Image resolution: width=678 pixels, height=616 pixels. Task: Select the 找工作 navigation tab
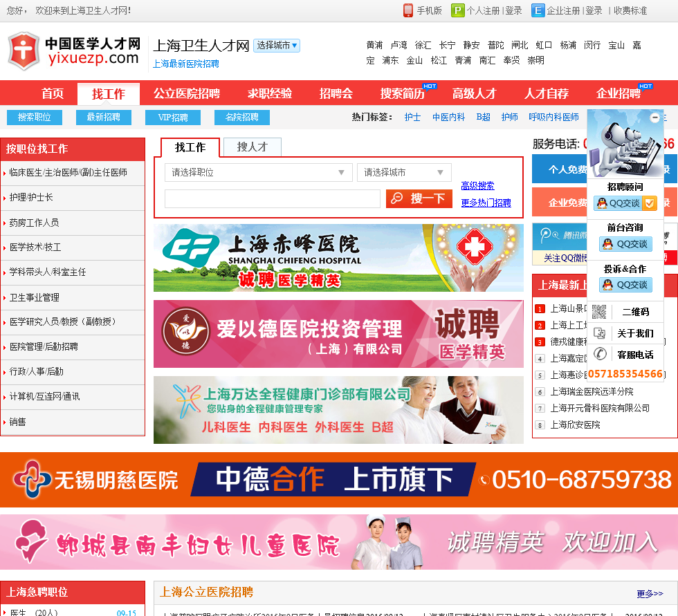(x=108, y=94)
